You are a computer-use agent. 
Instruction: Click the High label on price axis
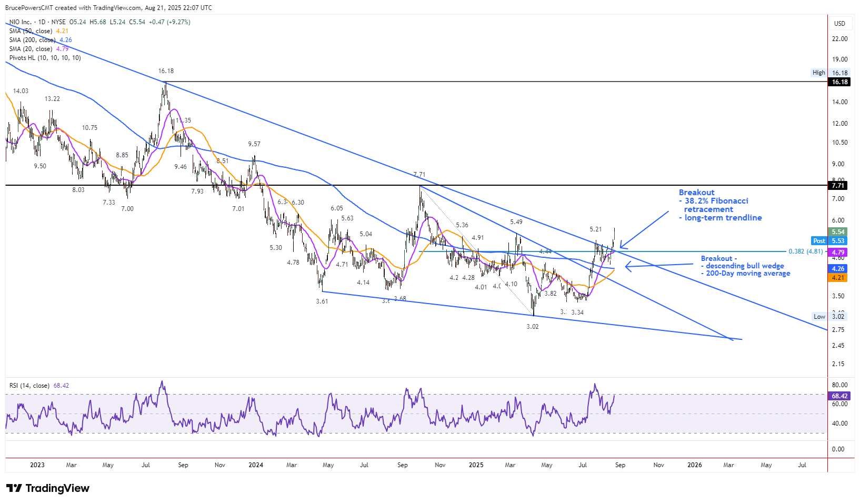click(x=818, y=73)
